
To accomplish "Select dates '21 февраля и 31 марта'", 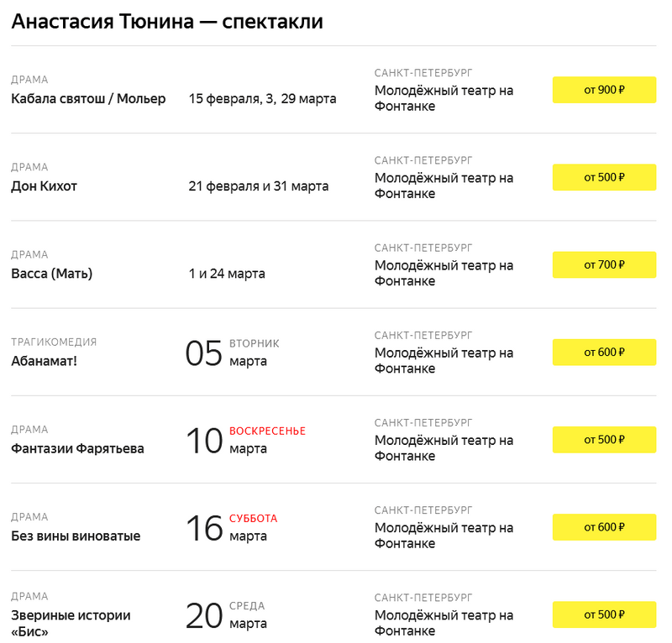I will pos(259,186).
